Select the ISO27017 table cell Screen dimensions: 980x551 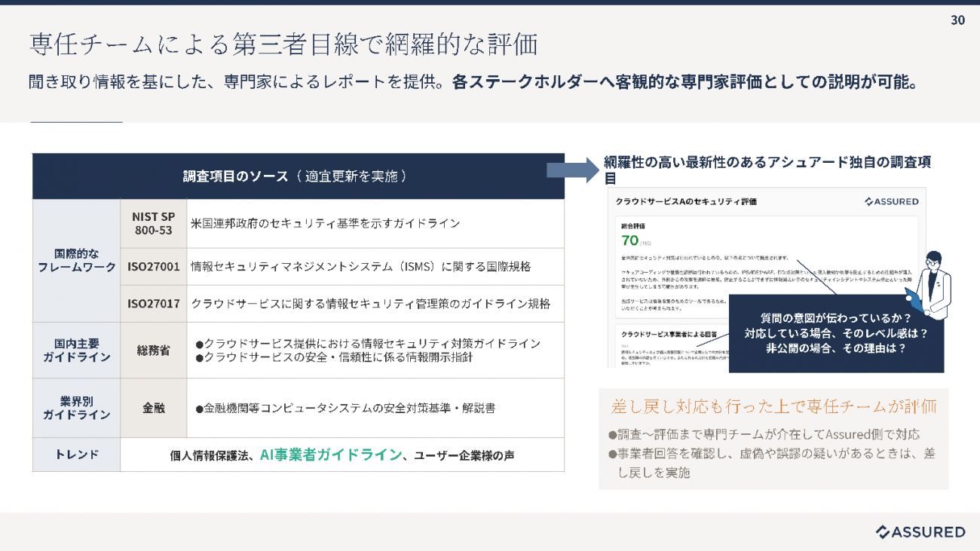153,304
